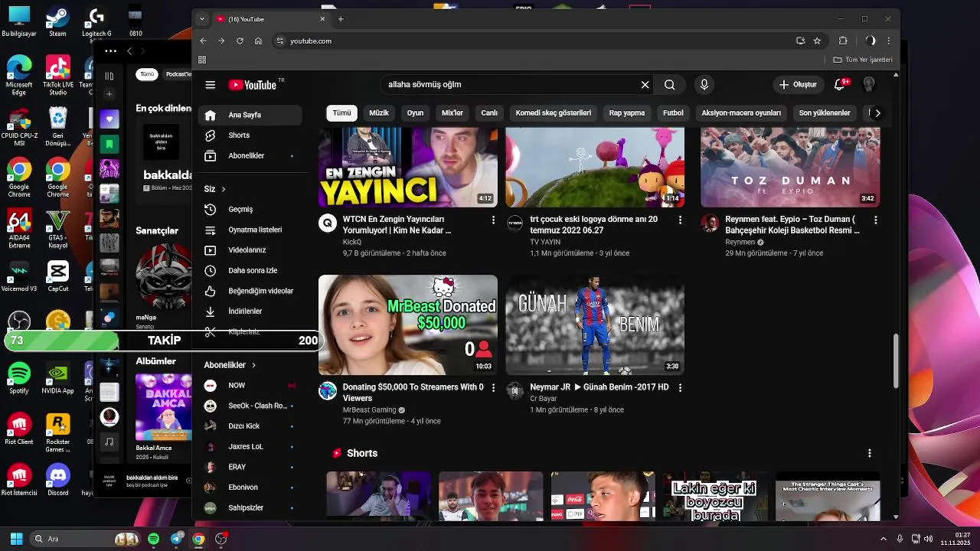Select the Futbol filter chip
The image size is (980, 551).
(673, 112)
